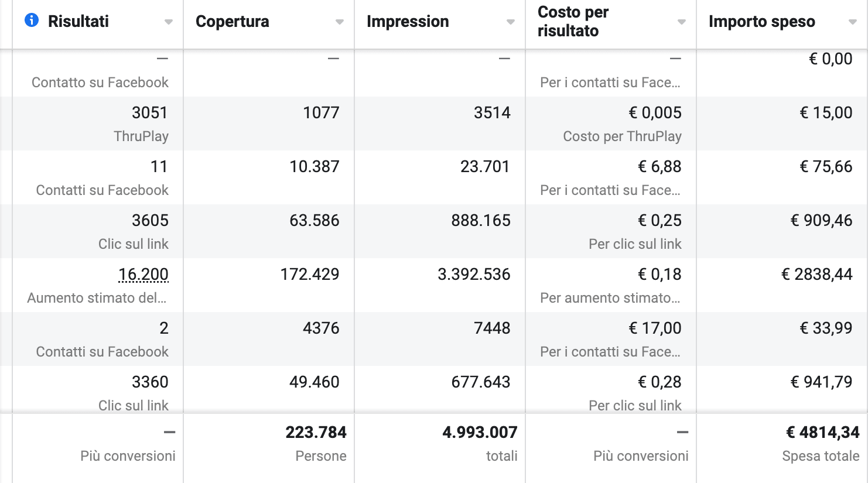
Task: Select the 172.429 reach cell
Action: [x=310, y=274]
